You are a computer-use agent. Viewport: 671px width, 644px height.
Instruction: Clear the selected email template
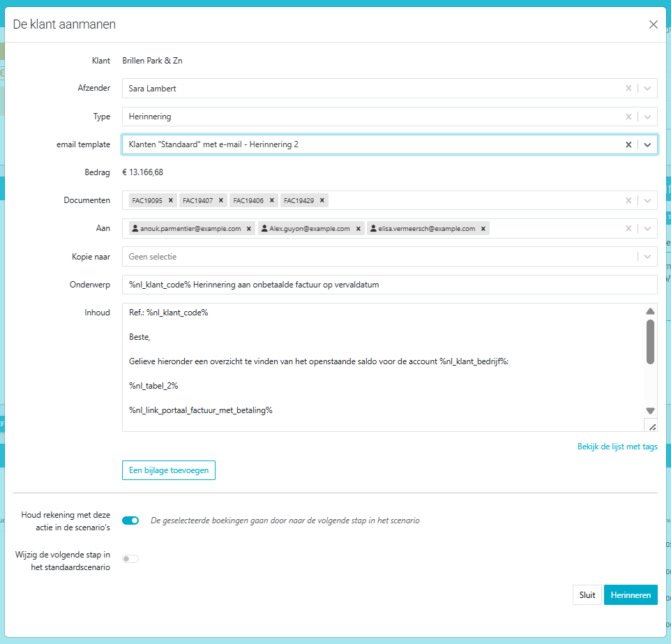[628, 144]
